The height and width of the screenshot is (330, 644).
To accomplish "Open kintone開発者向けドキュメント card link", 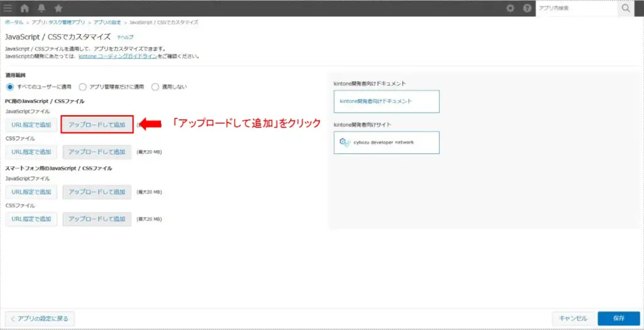I will point(387,101).
